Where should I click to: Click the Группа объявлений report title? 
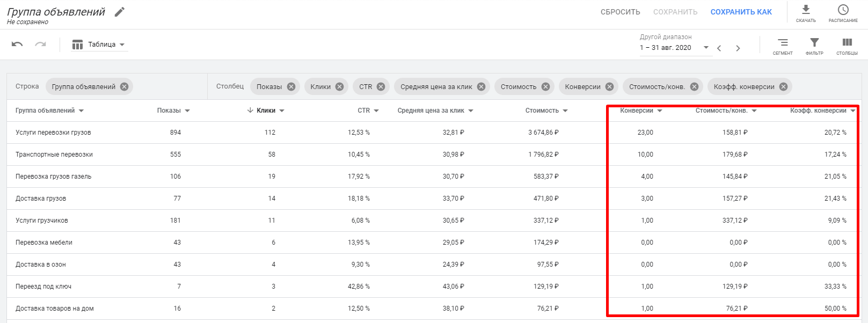(56, 12)
